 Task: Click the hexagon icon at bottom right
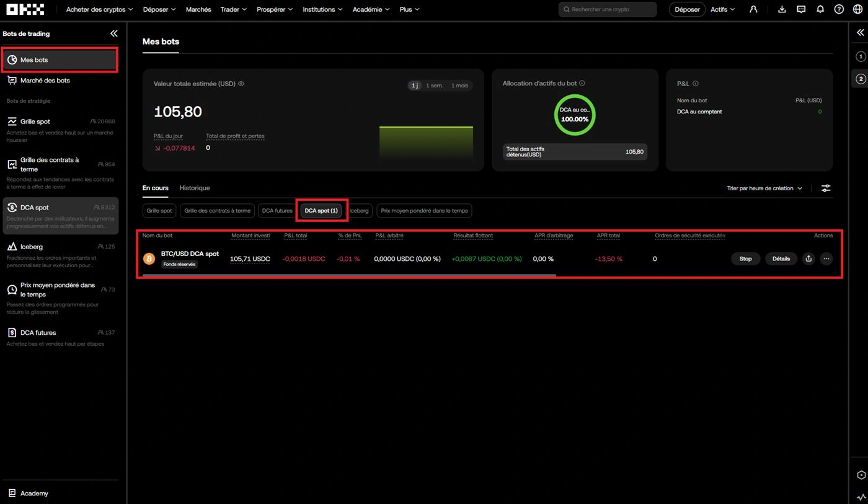point(861,475)
